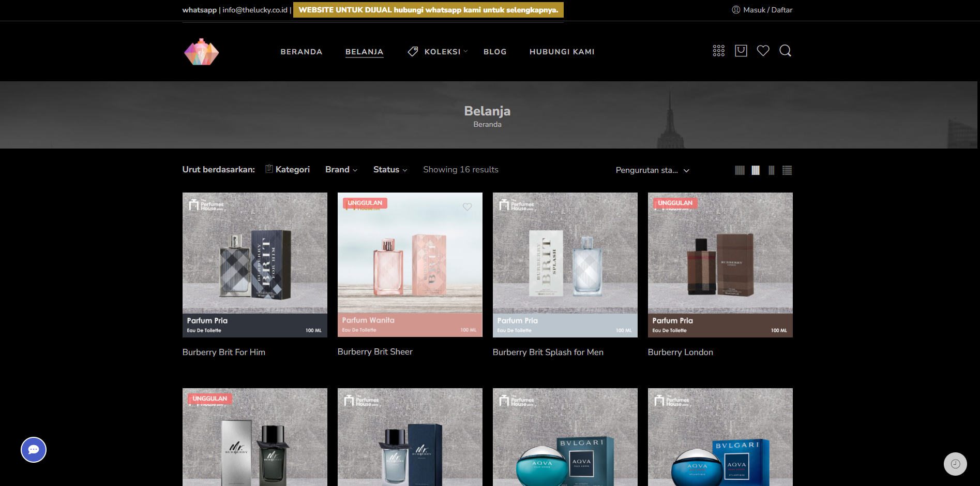The height and width of the screenshot is (486, 980).
Task: Click the 'Urut berdasarkan:' label
Action: (219, 170)
